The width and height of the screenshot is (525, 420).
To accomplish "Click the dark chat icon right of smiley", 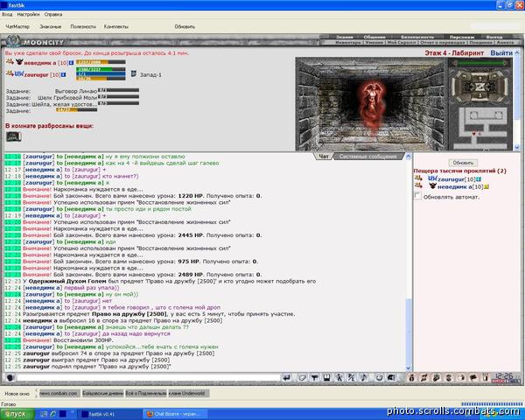I will click(391, 378).
